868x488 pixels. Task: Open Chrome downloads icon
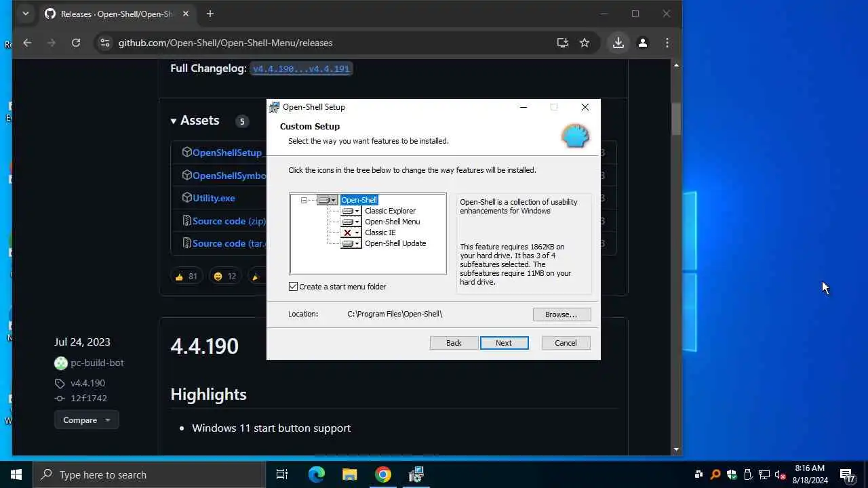point(618,43)
